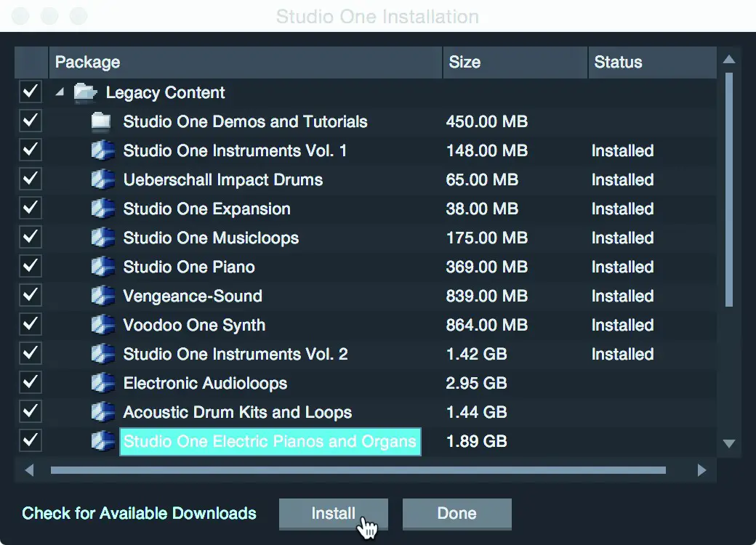Screen dimensions: 756x545
Task: Click the Legacy Content folder icon
Action: [x=85, y=92]
